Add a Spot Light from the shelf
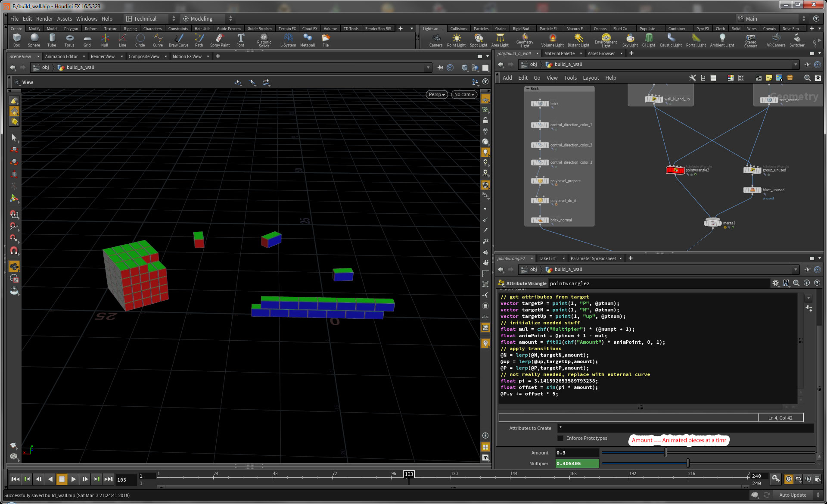The image size is (827, 504). point(479,40)
